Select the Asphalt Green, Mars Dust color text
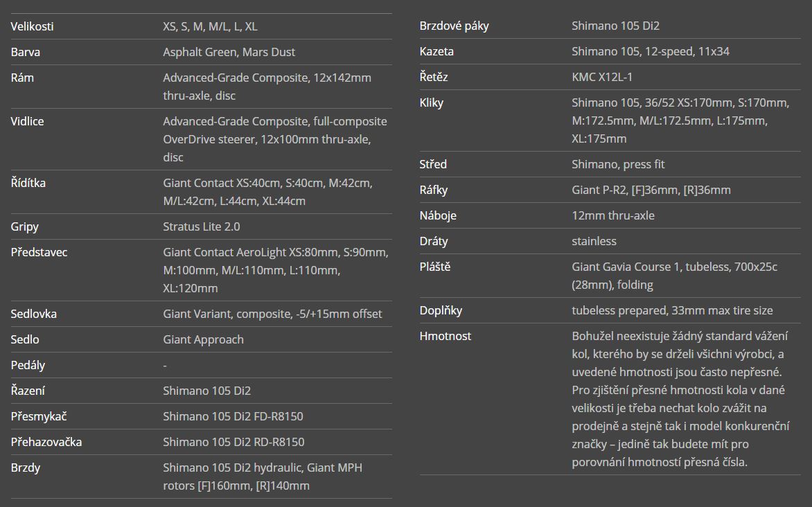 tap(229, 53)
